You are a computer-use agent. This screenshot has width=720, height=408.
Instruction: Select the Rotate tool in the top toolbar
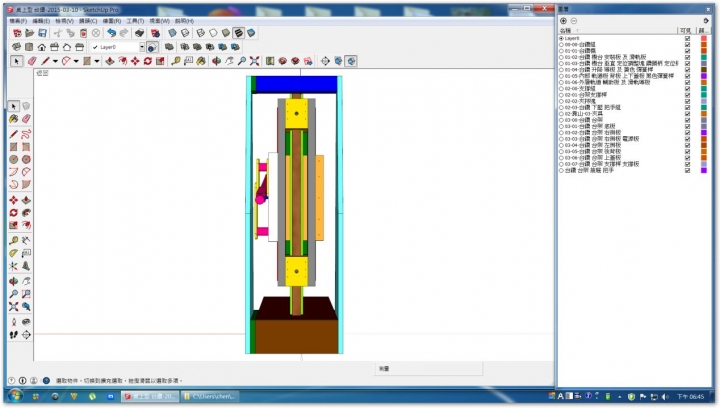click(x=147, y=61)
